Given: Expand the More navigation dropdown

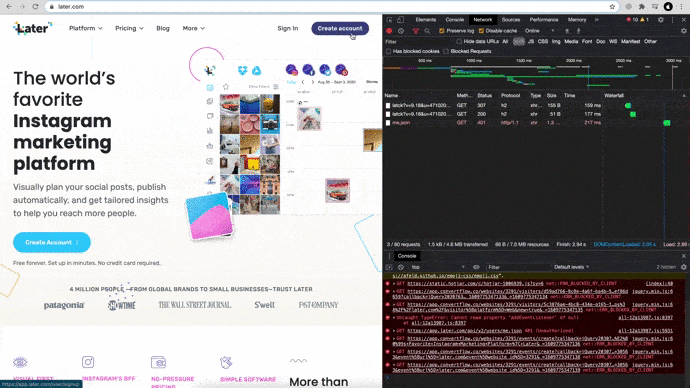Looking at the screenshot, I should 194,28.
